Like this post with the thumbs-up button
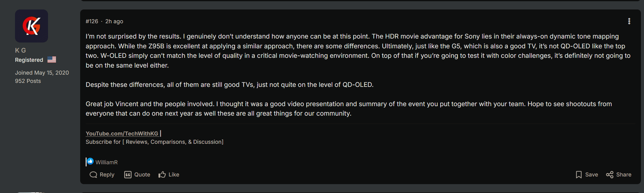 162,175
